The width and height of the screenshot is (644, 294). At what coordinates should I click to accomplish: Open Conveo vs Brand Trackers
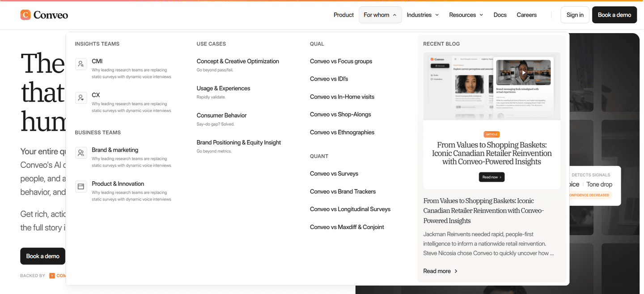tap(343, 192)
